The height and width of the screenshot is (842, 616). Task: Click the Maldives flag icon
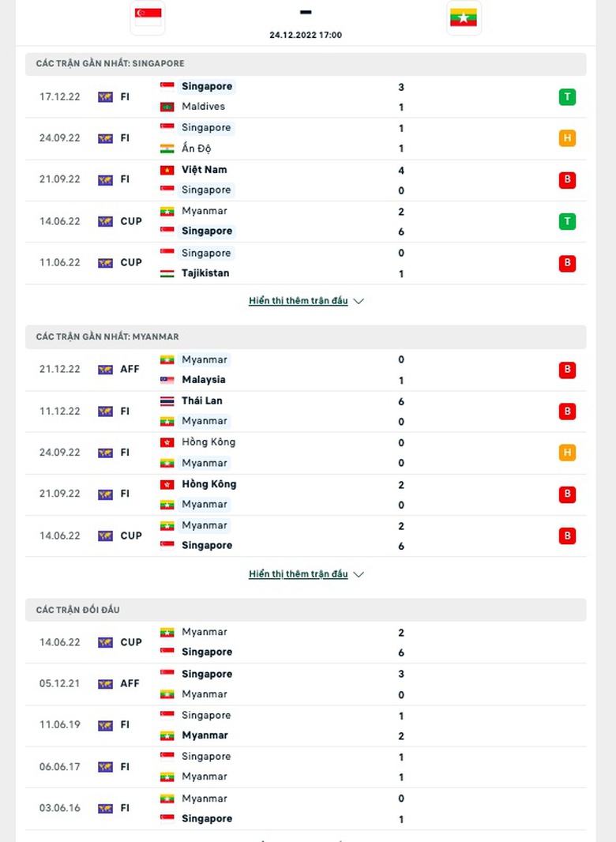(167, 107)
